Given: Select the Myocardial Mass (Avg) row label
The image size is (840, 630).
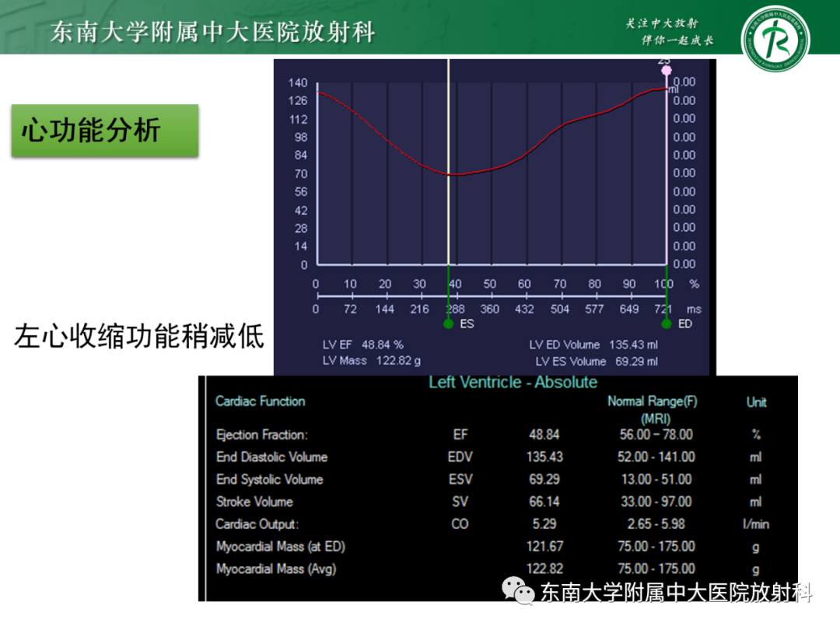Looking at the screenshot, I should (x=276, y=569).
